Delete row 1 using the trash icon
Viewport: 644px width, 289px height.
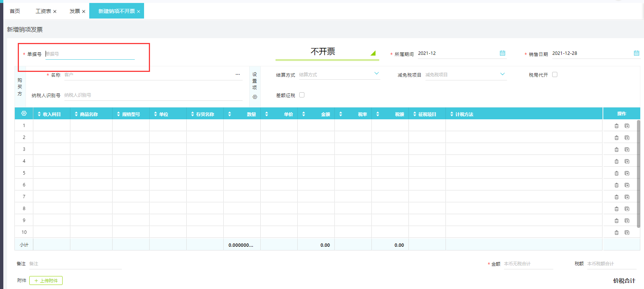pos(617,126)
